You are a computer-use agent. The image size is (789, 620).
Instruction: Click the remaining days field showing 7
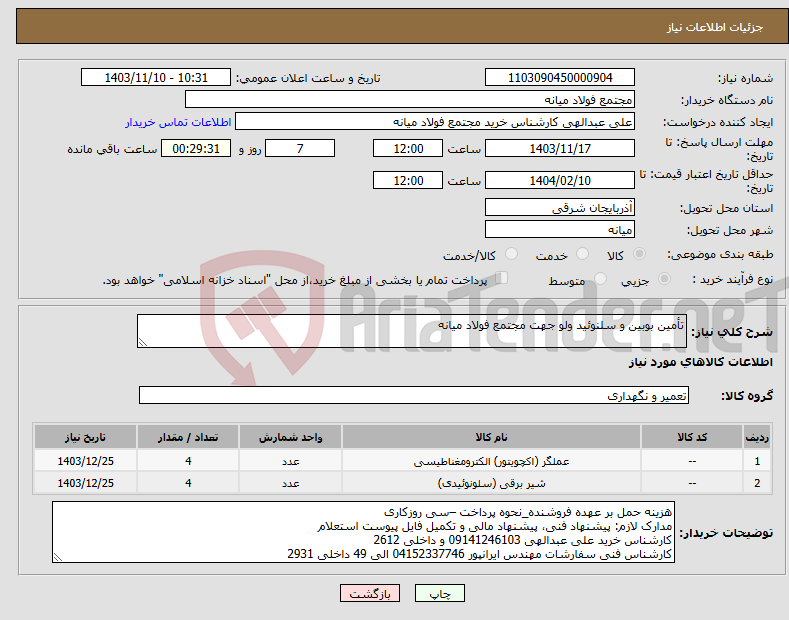tap(300, 148)
